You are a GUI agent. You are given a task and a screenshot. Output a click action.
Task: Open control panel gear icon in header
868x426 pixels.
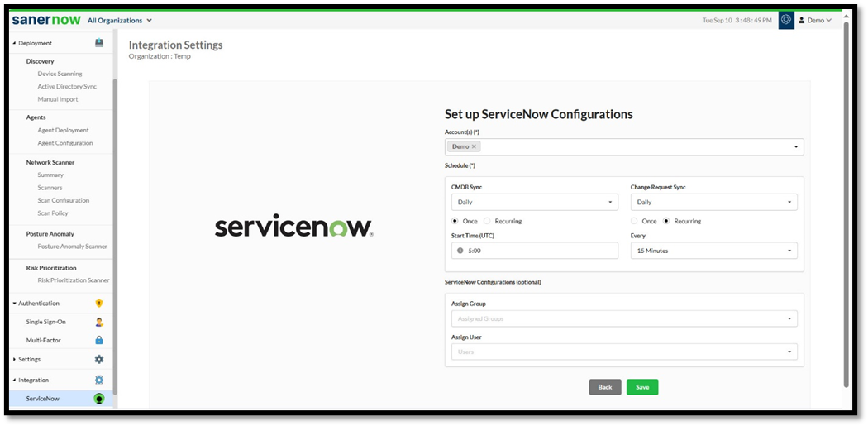pos(786,20)
